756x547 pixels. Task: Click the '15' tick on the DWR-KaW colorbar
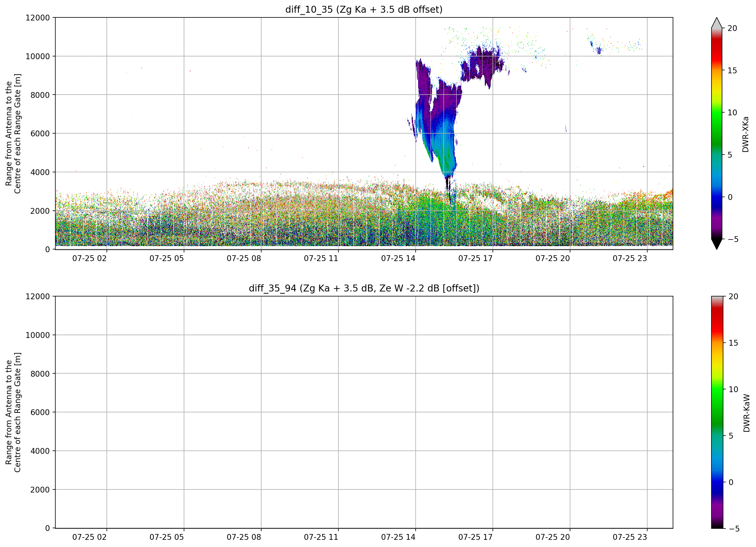tap(733, 343)
